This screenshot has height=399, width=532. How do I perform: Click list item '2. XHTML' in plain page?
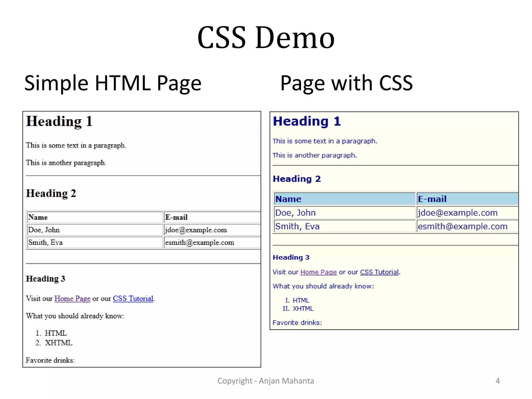pyautogui.click(x=54, y=343)
